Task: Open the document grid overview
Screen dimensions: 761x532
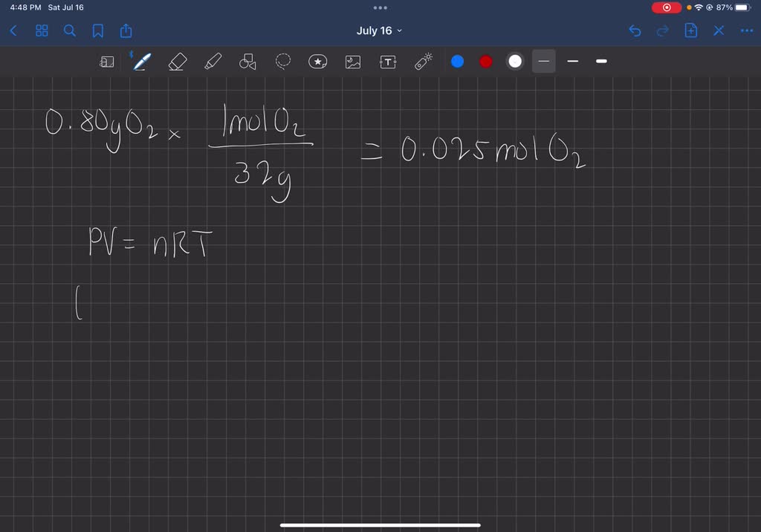Action: click(42, 30)
